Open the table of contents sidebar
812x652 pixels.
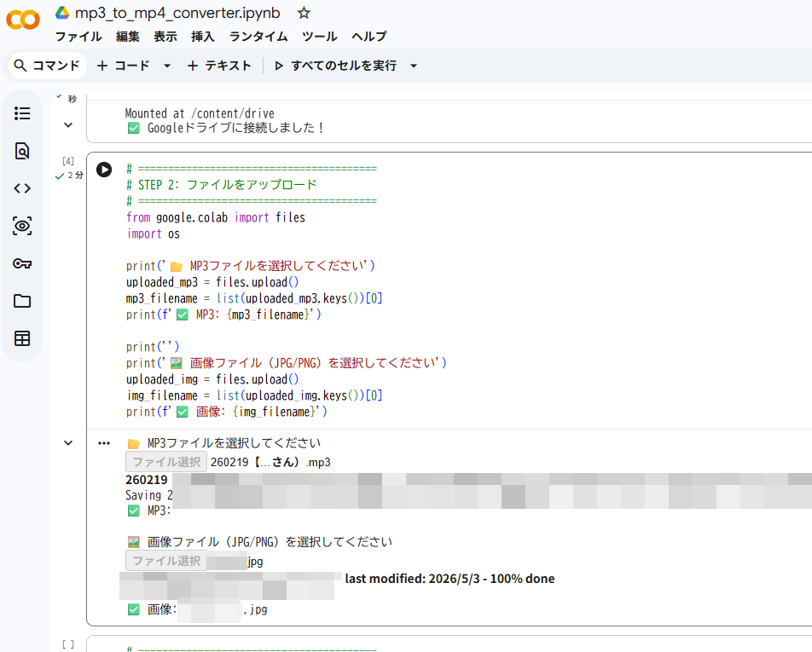click(22, 113)
